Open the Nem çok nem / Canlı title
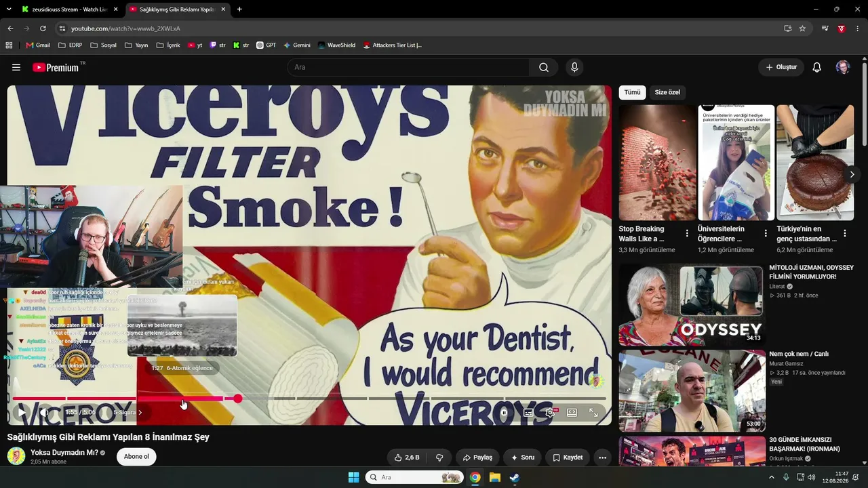Viewport: 868px width, 488px height. tap(799, 354)
